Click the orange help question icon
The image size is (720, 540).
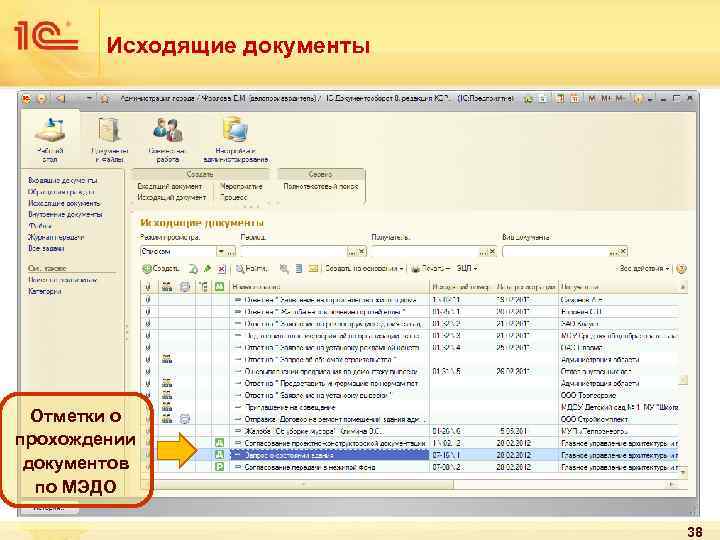pyautogui.click(x=681, y=269)
